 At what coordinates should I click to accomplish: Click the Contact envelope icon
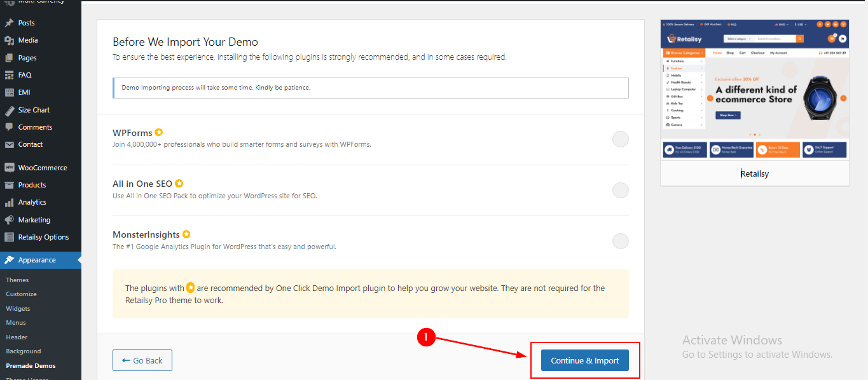pyautogui.click(x=9, y=144)
